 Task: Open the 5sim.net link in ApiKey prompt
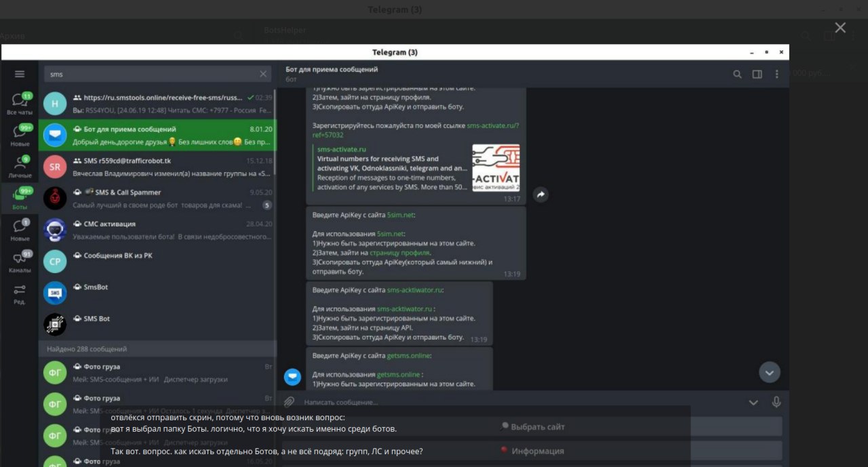400,214
